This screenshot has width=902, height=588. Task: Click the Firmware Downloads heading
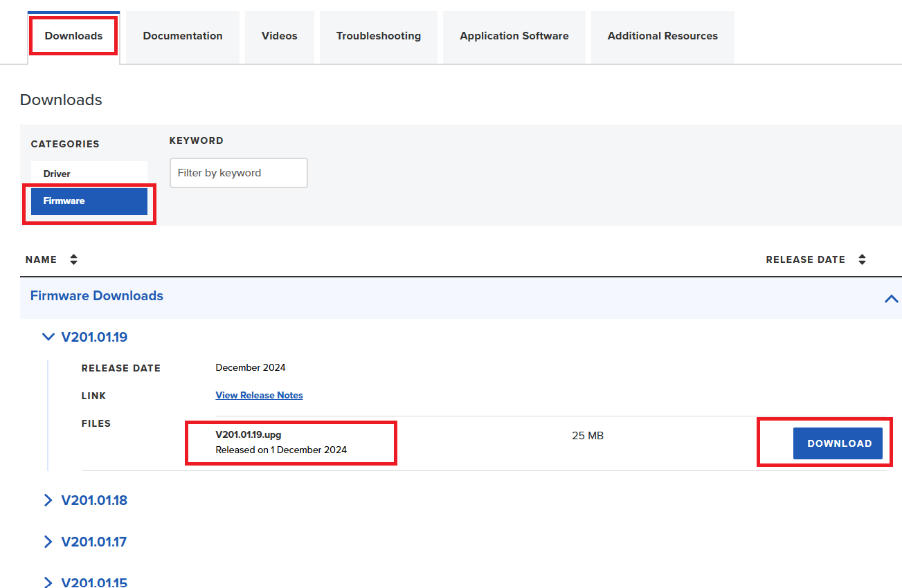tap(97, 295)
